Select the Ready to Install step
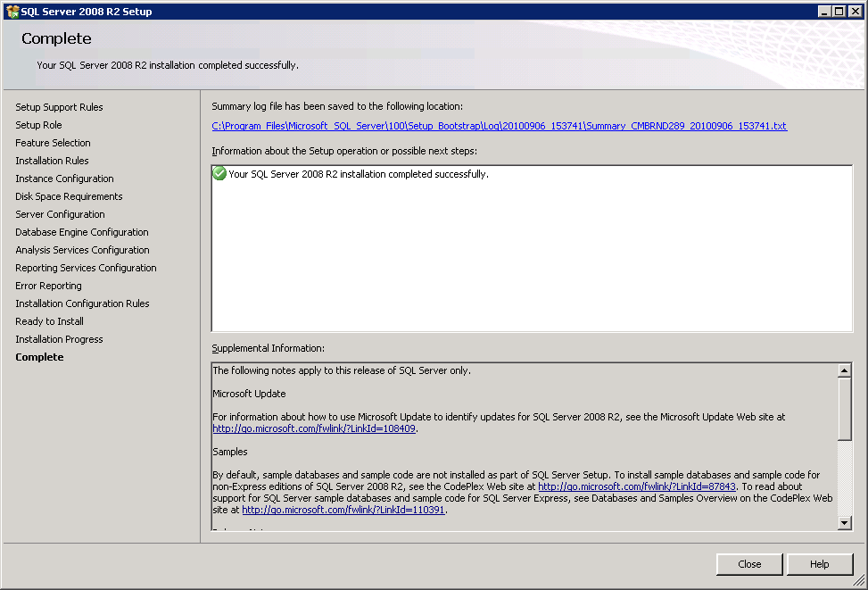The height and width of the screenshot is (590, 868). [x=50, y=321]
